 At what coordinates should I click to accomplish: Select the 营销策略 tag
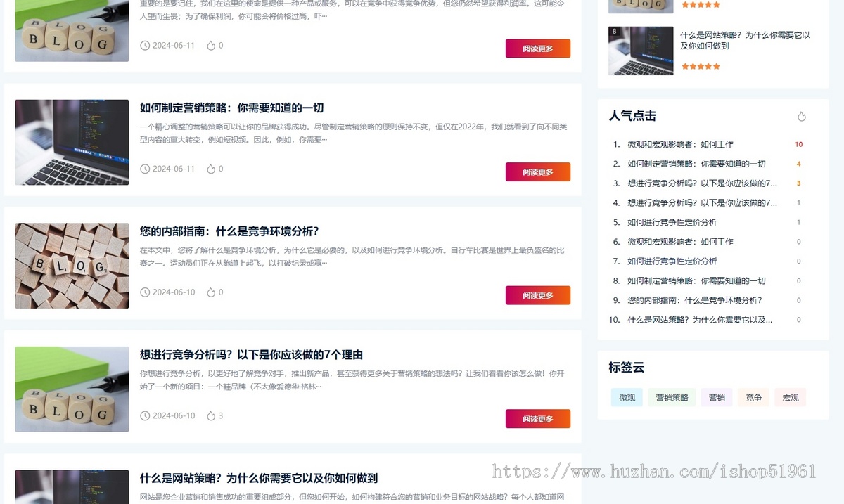672,398
